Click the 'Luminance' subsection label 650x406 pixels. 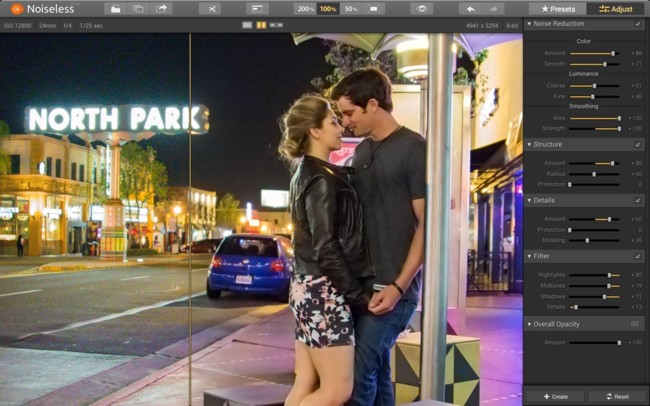583,74
